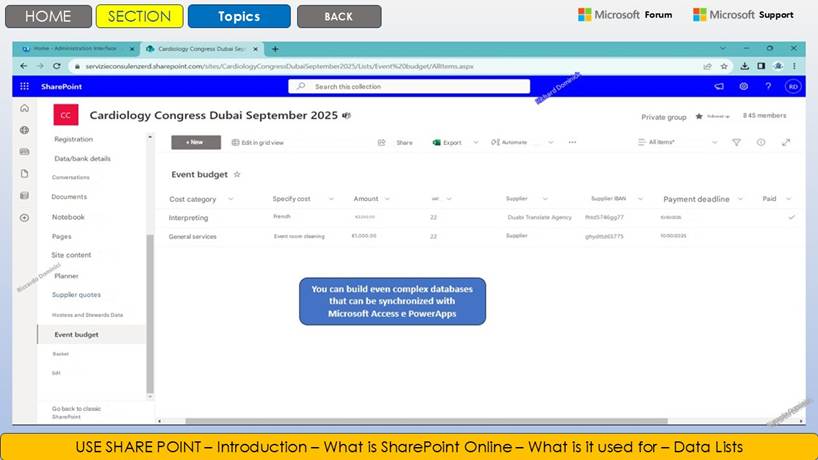This screenshot has height=460, width=818.
Task: Click Go back to classic SharePoint
Action: pyautogui.click(x=76, y=413)
